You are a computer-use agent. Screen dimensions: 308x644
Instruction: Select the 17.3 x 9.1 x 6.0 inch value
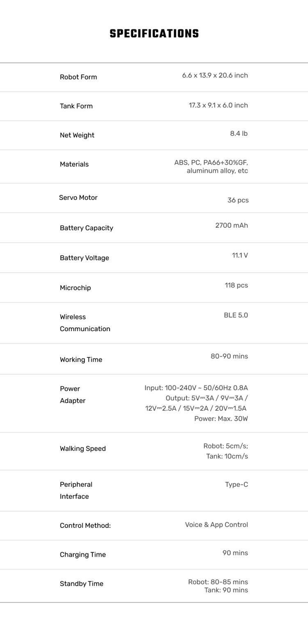tap(218, 105)
